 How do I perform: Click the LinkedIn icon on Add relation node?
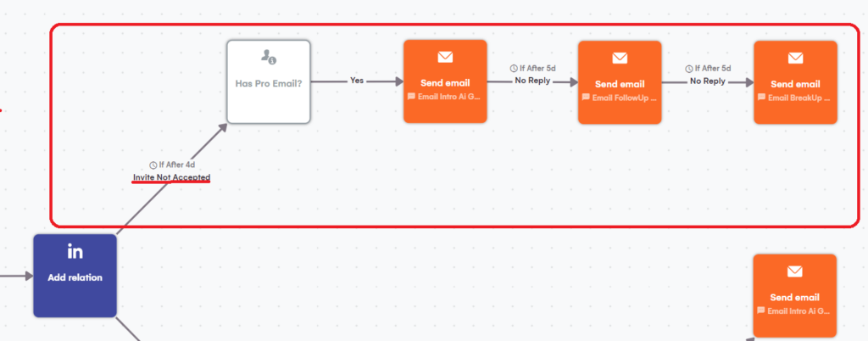pos(75,252)
